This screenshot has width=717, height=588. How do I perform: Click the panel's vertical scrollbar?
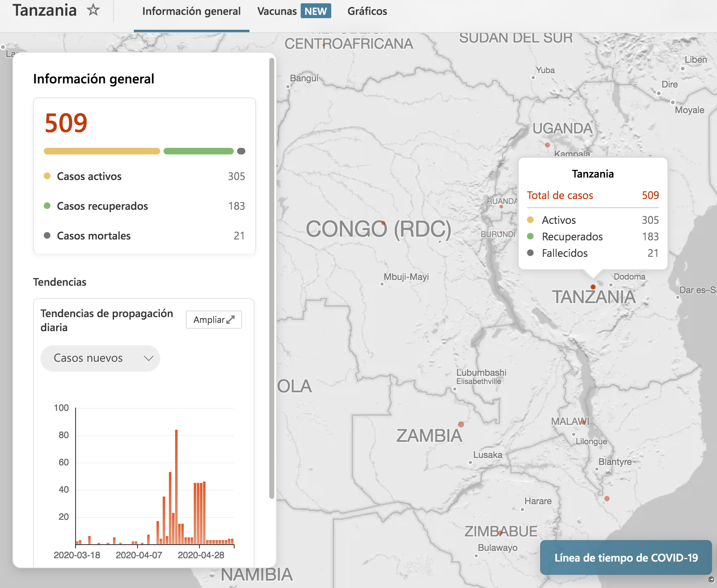point(271,277)
